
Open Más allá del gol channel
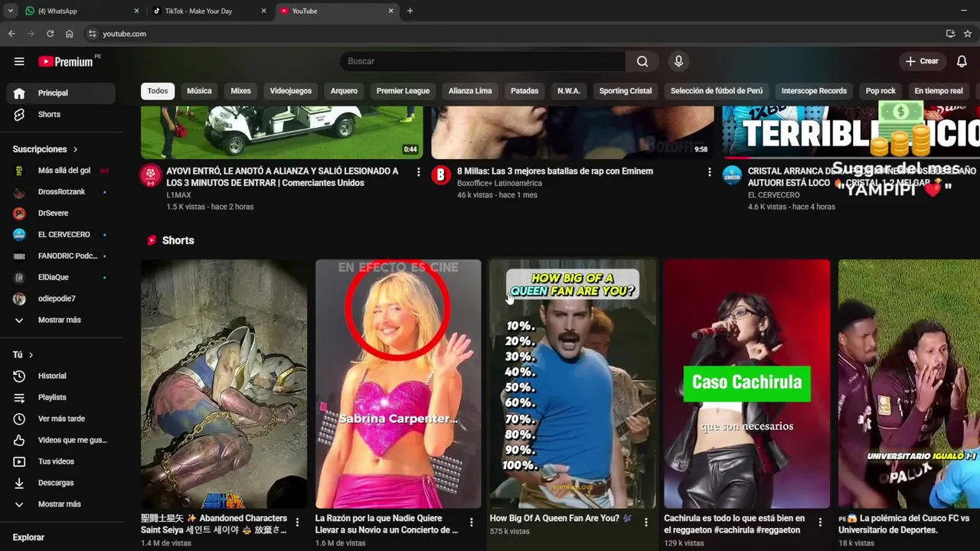tap(61, 171)
